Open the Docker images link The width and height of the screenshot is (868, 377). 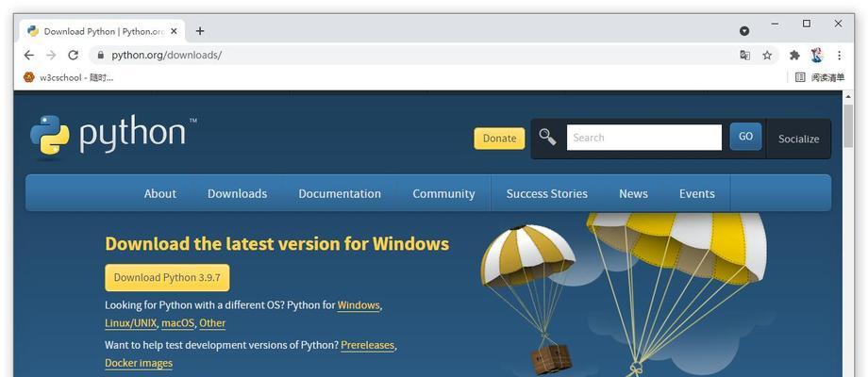click(x=139, y=363)
